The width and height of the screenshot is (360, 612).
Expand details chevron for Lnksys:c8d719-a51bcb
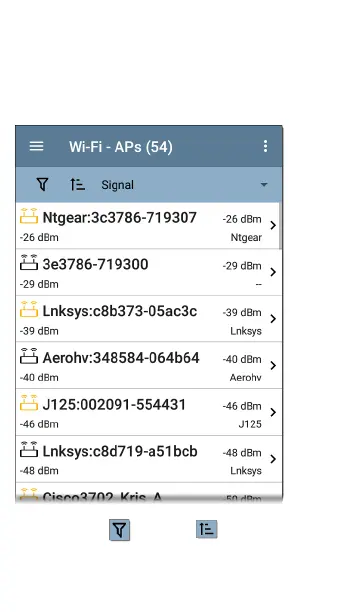pos(273,459)
